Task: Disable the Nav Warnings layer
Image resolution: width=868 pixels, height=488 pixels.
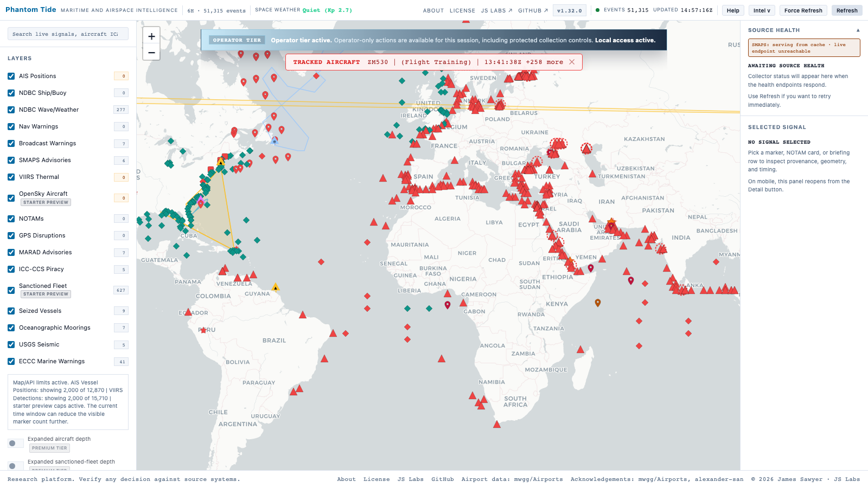Action: pos(11,127)
